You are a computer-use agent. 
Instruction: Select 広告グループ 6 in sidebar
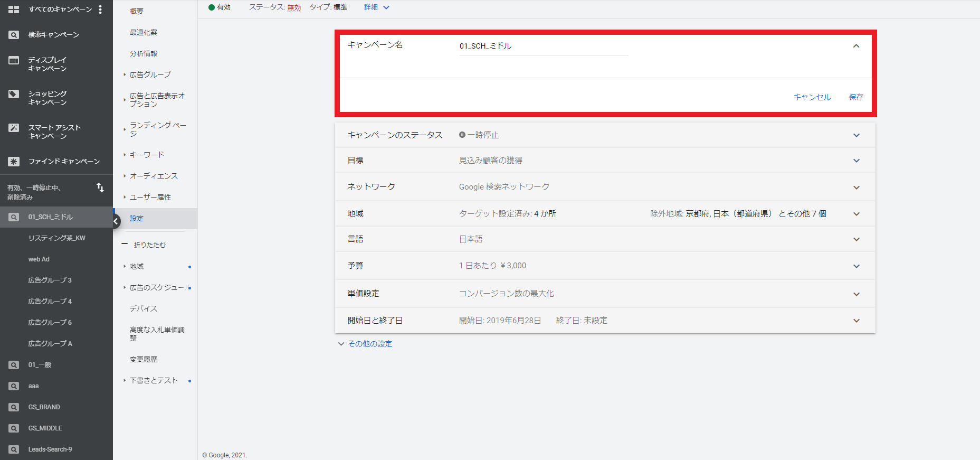tap(50, 323)
